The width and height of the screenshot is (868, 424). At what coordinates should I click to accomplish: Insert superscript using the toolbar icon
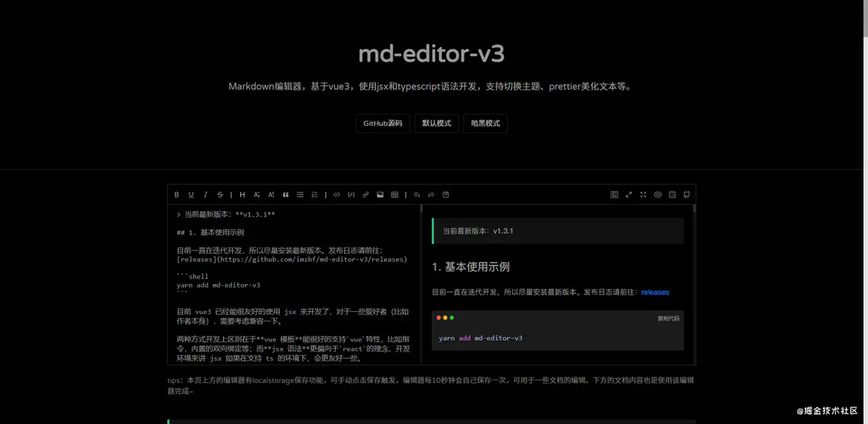pos(271,195)
